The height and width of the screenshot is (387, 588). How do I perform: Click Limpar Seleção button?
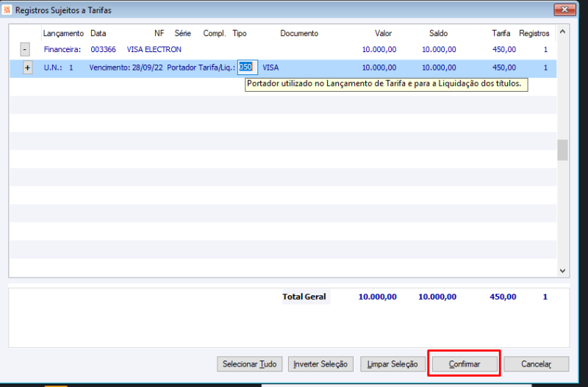[392, 364]
